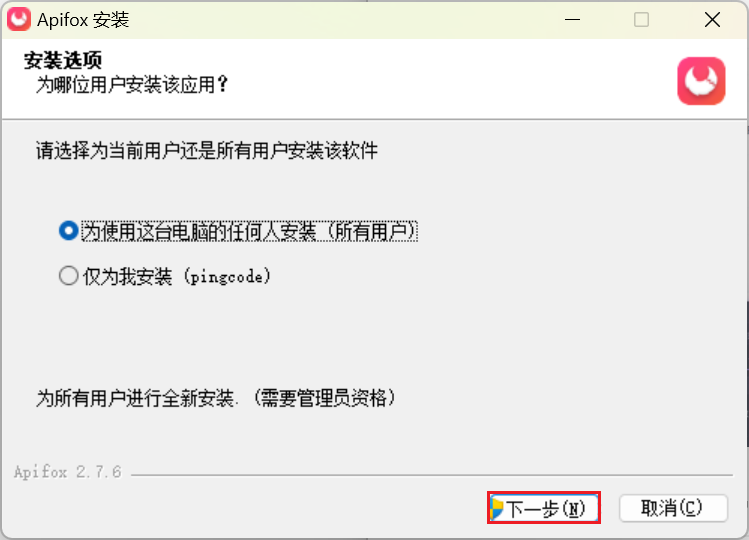Screen dimensions: 749x540
Task: Choose label 为使用这台电脑的任何人安装（所有用户）
Action: point(250,231)
